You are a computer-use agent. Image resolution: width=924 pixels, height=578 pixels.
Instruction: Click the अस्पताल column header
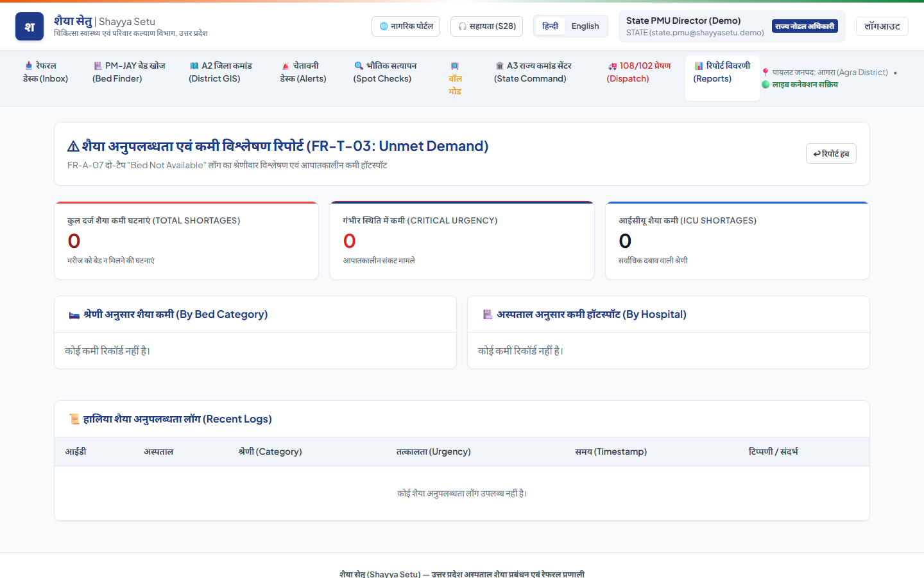click(x=158, y=451)
